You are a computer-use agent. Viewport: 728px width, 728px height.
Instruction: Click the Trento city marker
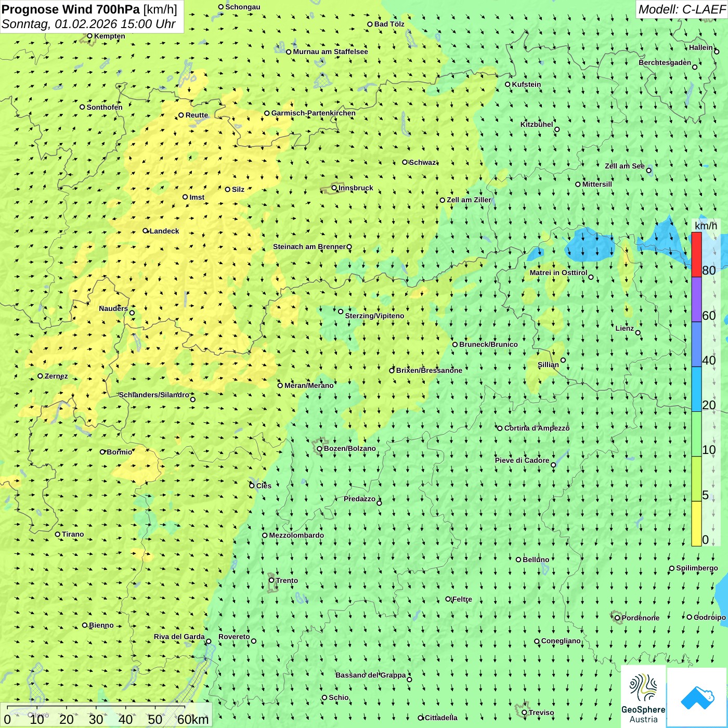click(271, 580)
